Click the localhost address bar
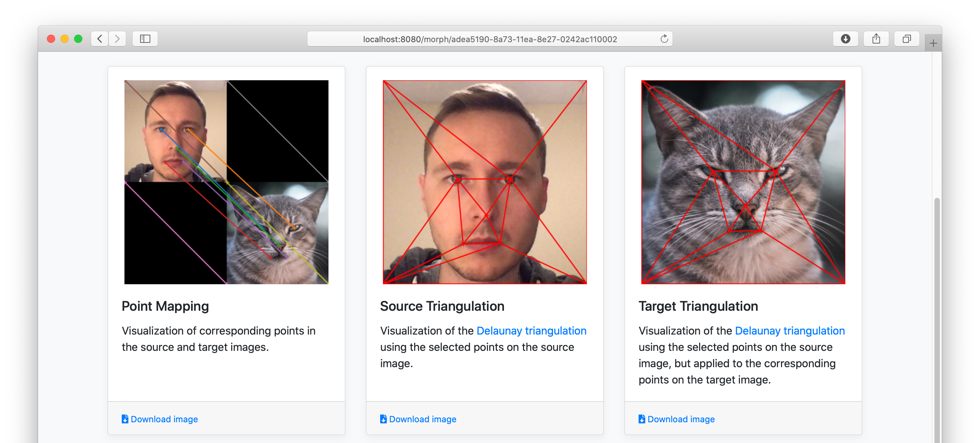Screen dimensions: 980x443 click(490, 39)
